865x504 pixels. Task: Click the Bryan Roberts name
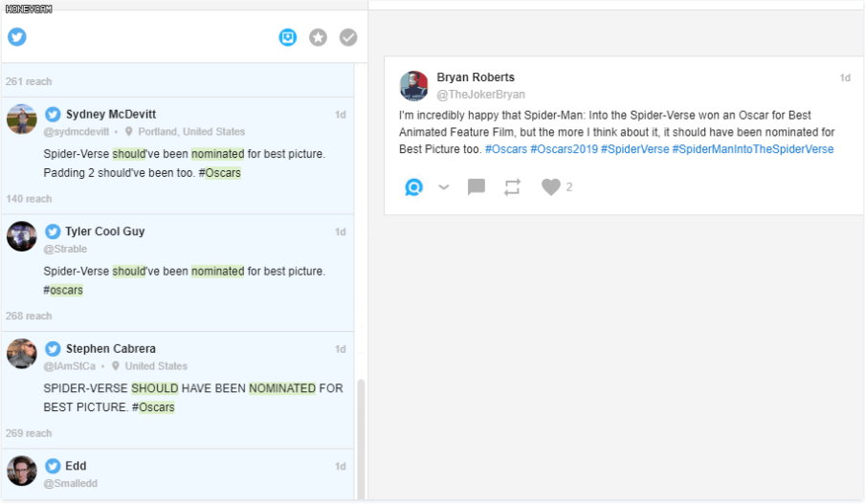tap(476, 77)
